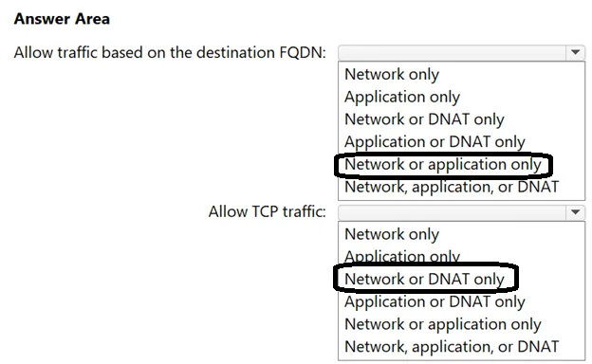
Task: Select 'Application only' in TCP traffic list
Action: [402, 257]
